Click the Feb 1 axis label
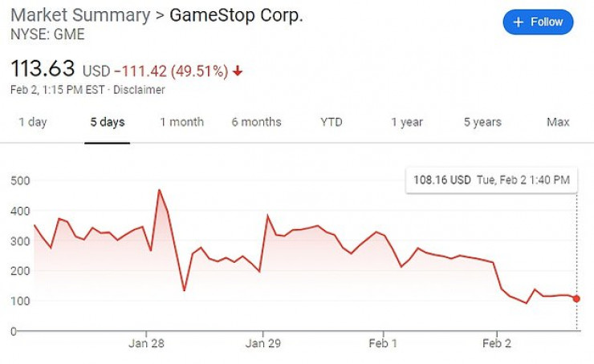The image size is (594, 364). point(383,344)
